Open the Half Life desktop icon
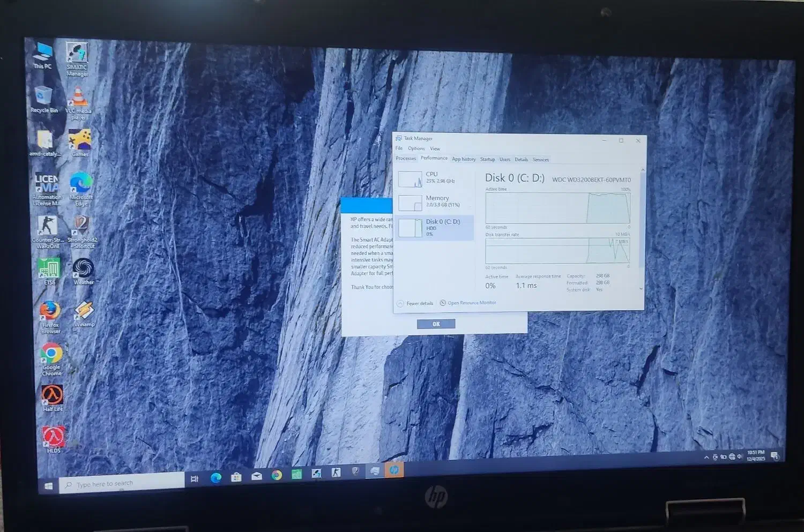This screenshot has width=804, height=532. point(53,396)
